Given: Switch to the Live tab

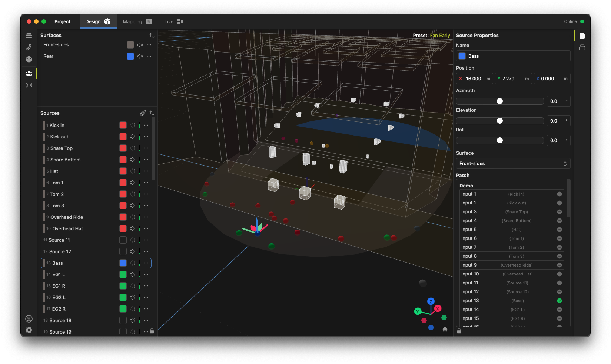Looking at the screenshot, I should coord(173,21).
